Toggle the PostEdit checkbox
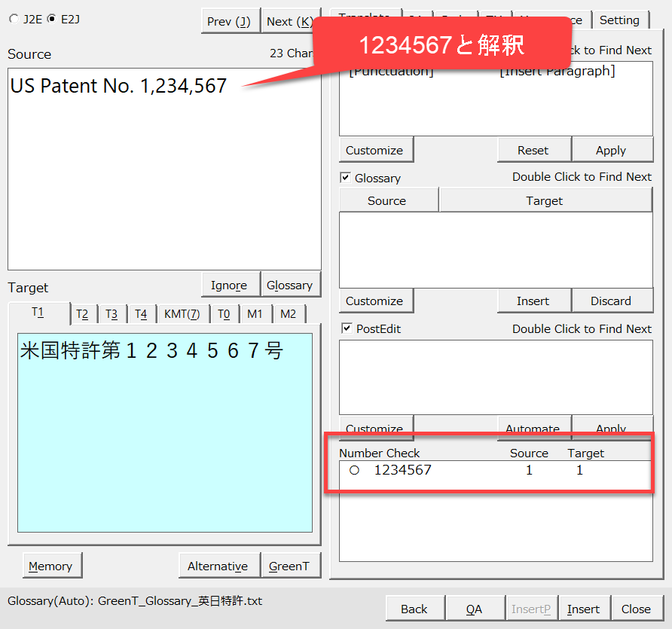The height and width of the screenshot is (629, 672). pos(346,328)
